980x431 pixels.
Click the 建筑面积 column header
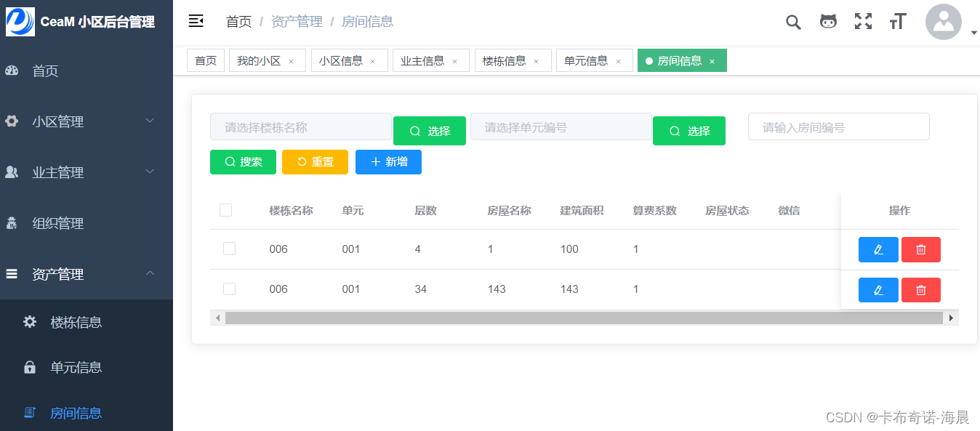582,211
